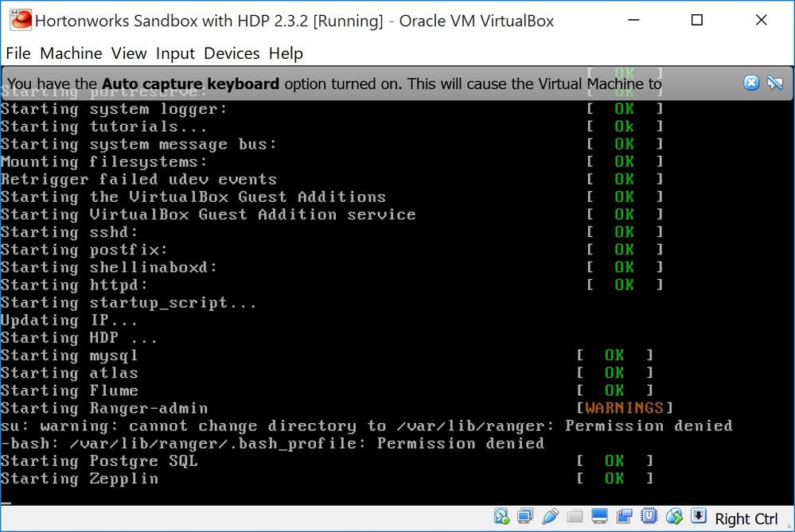
Task: Open the Help menu
Action: point(286,53)
